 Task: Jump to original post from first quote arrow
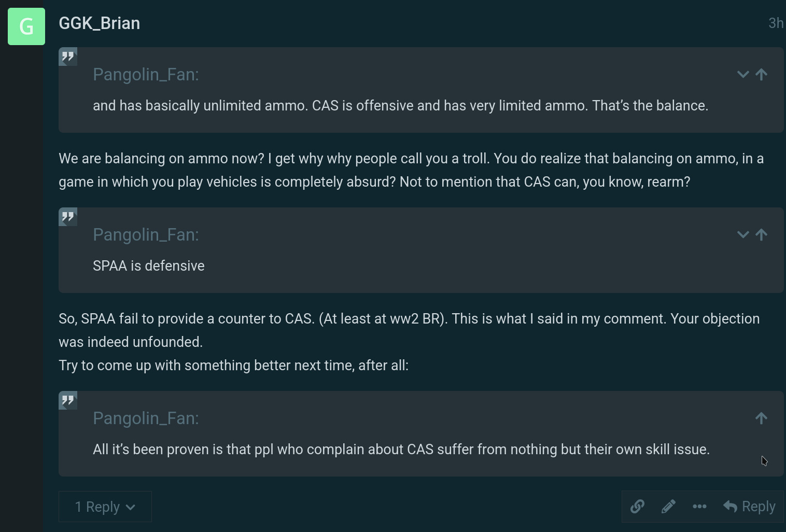pyautogui.click(x=761, y=75)
